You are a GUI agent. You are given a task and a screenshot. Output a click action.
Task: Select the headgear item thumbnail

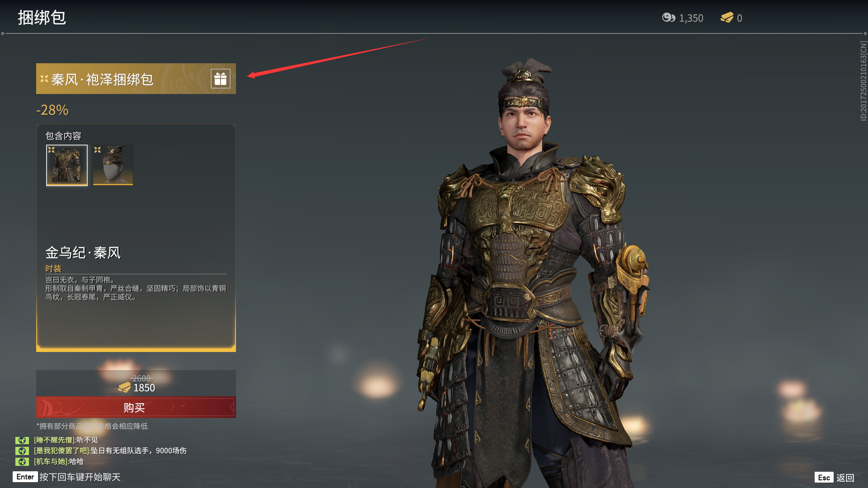[113, 165]
